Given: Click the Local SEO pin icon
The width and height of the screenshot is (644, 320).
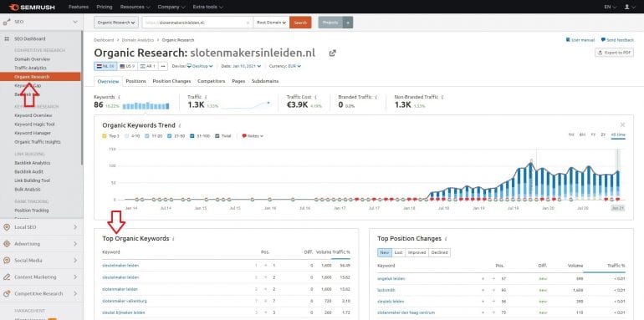Looking at the screenshot, I should coord(7,227).
